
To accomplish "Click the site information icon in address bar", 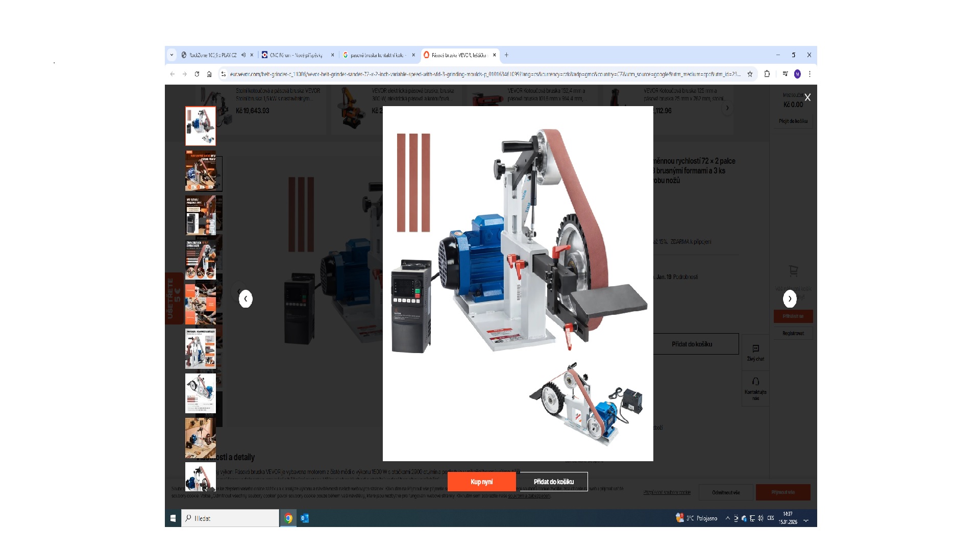I will tap(223, 74).
